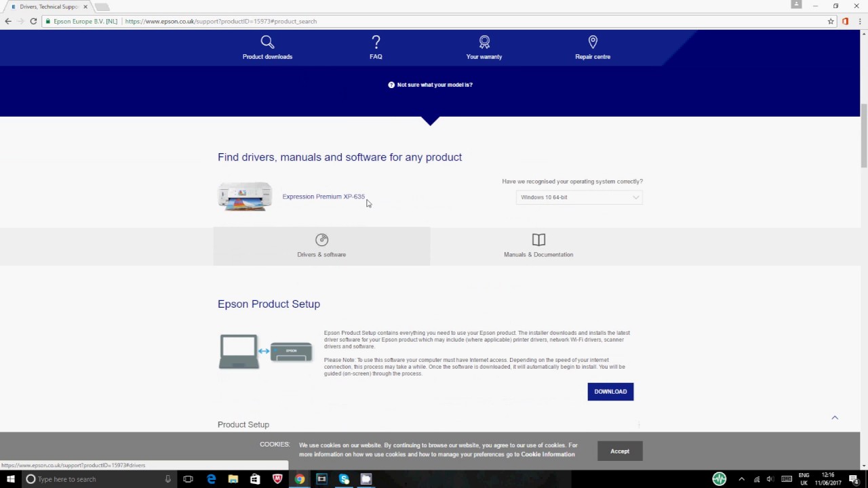This screenshot has width=868, height=488.
Task: Open the volume speaker tray icon
Action: [771, 479]
